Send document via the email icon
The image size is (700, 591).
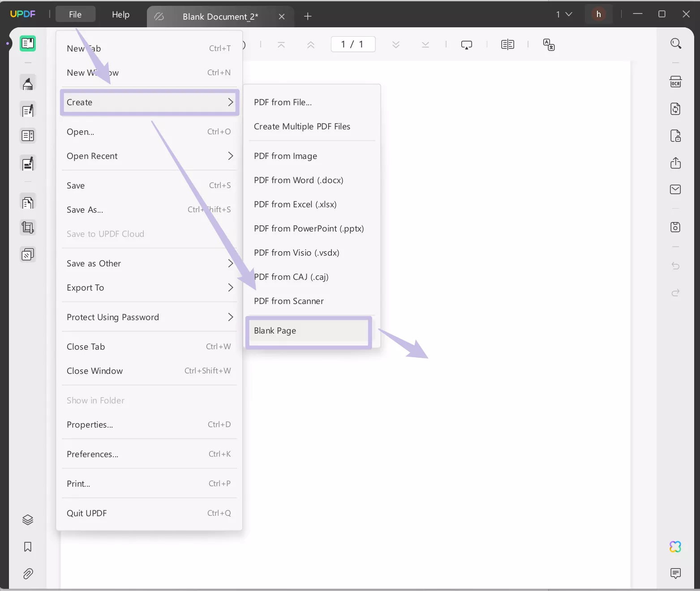coord(675,189)
